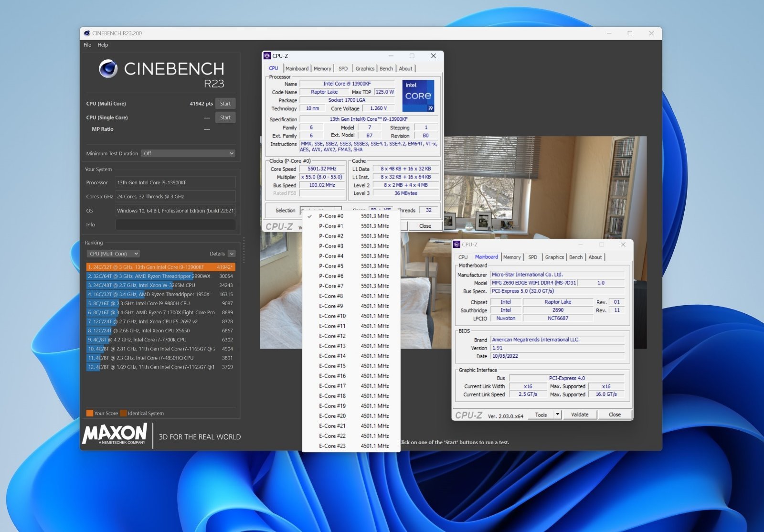Click the 41942 pts multi core score
The width and height of the screenshot is (764, 532).
[x=201, y=104]
